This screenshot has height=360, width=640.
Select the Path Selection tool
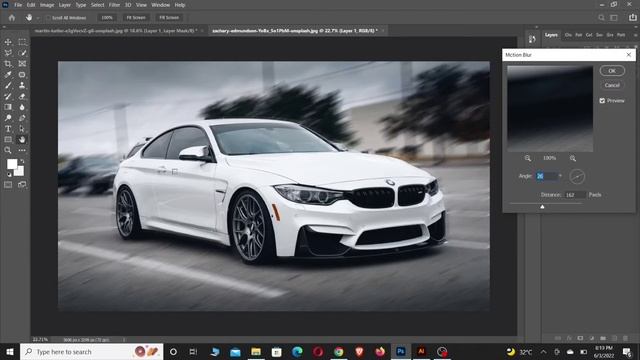pos(22,129)
